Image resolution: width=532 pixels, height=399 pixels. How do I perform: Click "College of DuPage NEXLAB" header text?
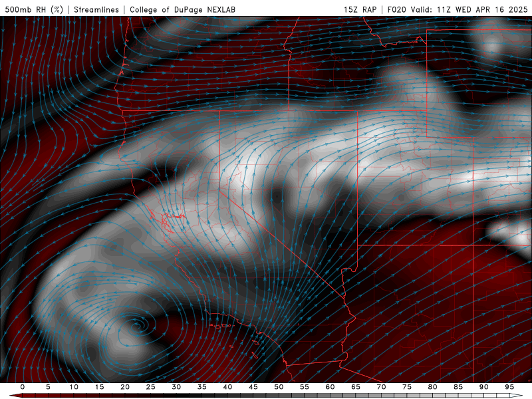(182, 9)
